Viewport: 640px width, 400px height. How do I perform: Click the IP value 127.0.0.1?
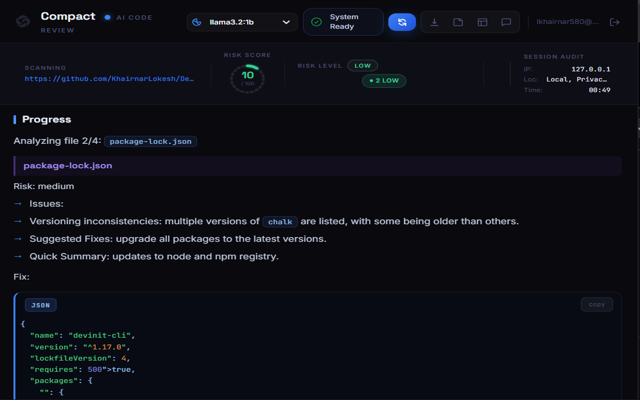click(x=591, y=69)
